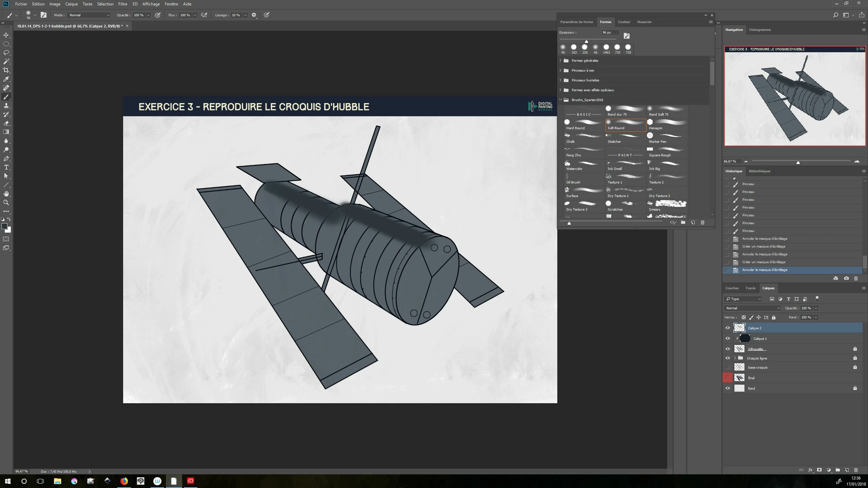Viewport: 868px width, 488px height.
Task: Switch to the Couleur tab
Action: point(624,22)
